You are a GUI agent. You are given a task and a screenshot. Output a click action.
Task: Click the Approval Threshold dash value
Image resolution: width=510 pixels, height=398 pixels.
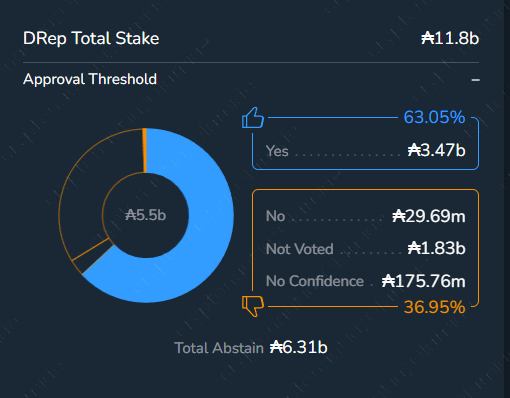tap(476, 80)
